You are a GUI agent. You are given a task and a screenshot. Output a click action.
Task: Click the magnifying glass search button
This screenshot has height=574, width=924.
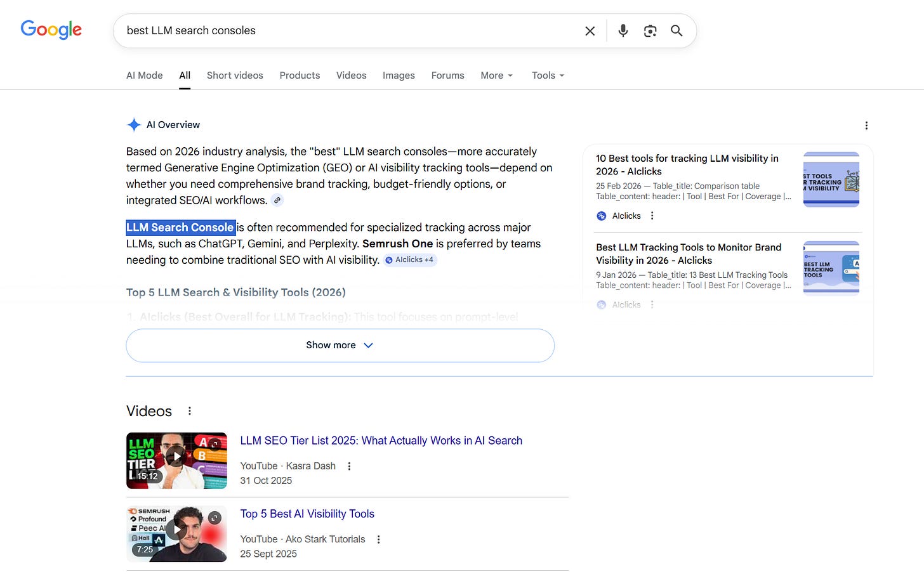coord(676,30)
